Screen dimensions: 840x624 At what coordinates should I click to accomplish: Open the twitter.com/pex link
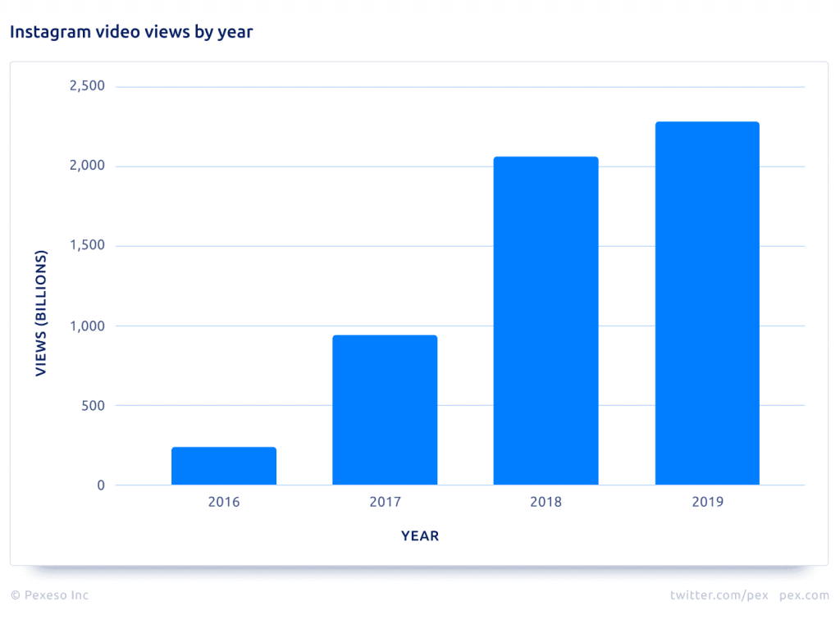click(721, 595)
